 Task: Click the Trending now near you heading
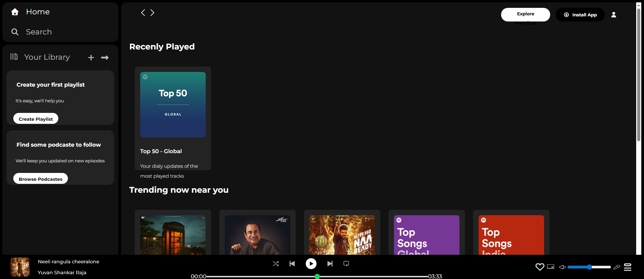tap(179, 190)
